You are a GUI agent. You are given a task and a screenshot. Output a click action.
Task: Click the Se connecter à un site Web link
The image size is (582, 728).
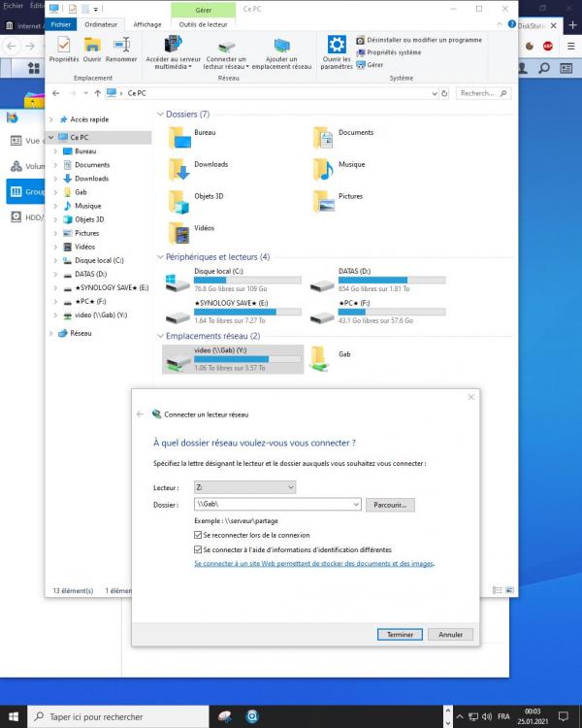click(314, 563)
